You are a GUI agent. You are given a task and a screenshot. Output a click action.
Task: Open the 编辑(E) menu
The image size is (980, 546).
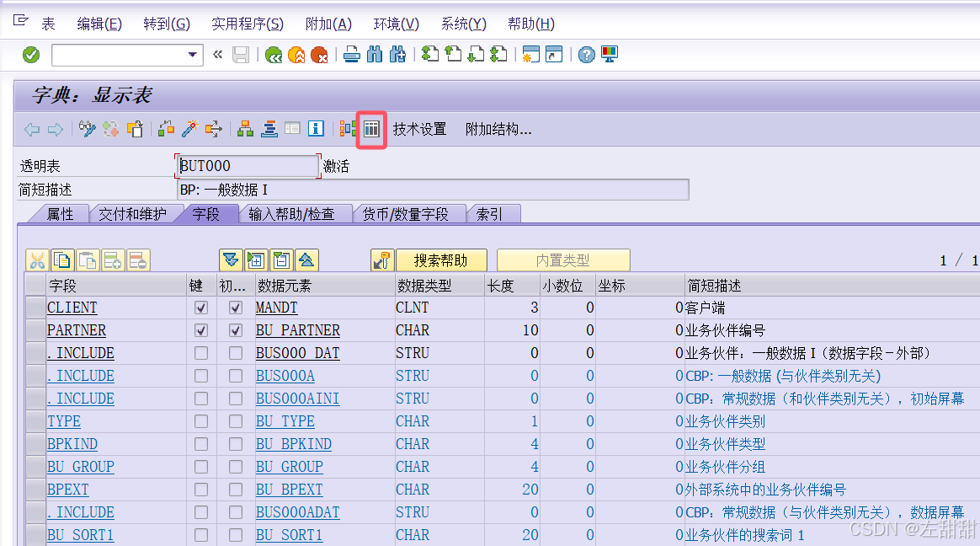point(99,24)
